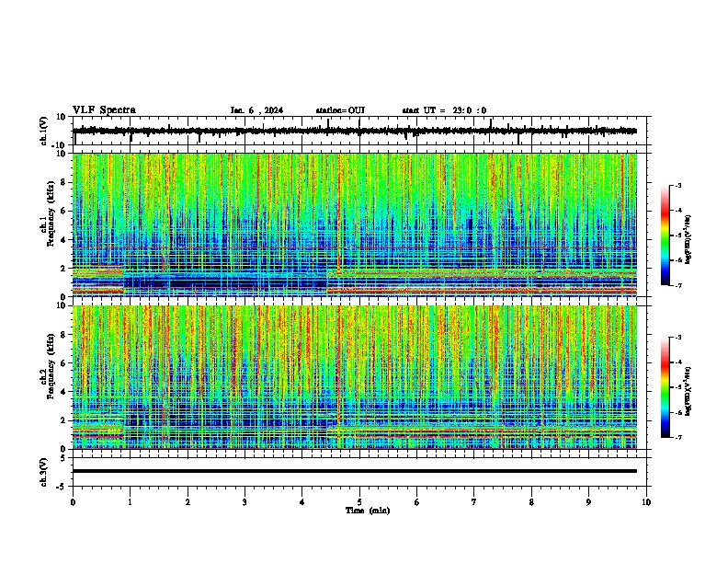Click the VLF Spectra title
Viewport: 728px width, 563px height.
(x=104, y=110)
